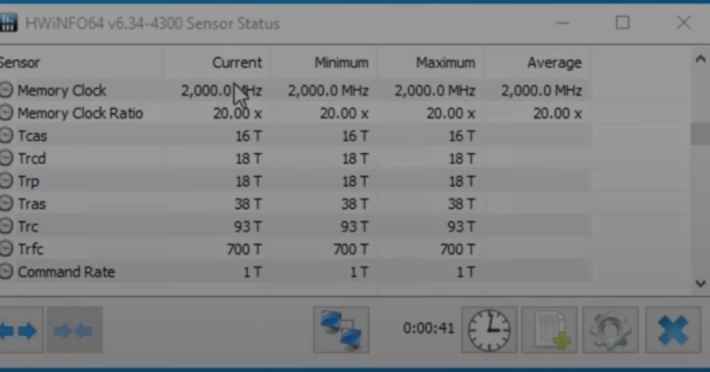The image size is (710, 372).
Task: Click the scrollbar up arrow
Action: pyautogui.click(x=700, y=59)
